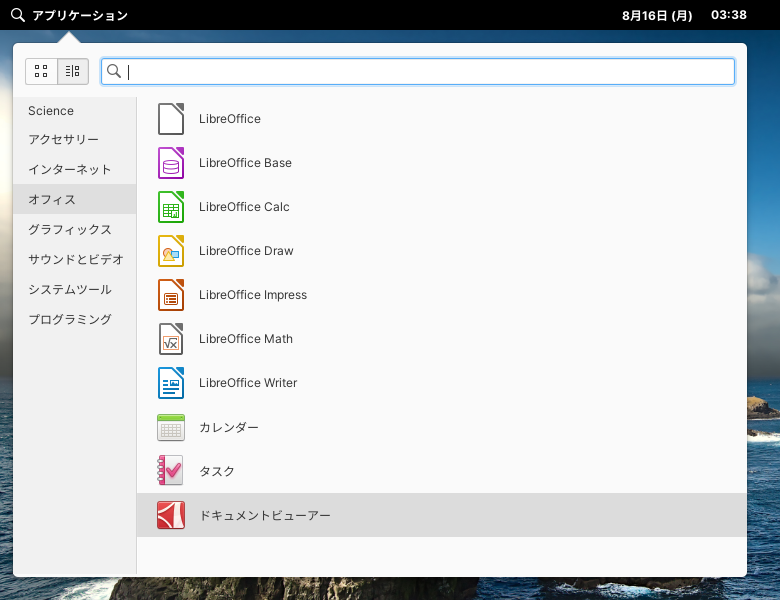Launch LibreOffice Math formula icon

click(x=171, y=339)
